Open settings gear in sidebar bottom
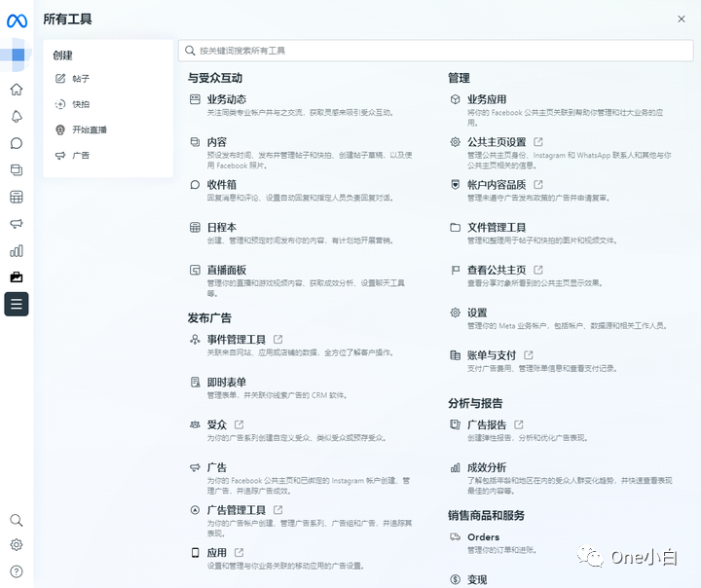Screen dimensions: 701x588 coord(17,544)
